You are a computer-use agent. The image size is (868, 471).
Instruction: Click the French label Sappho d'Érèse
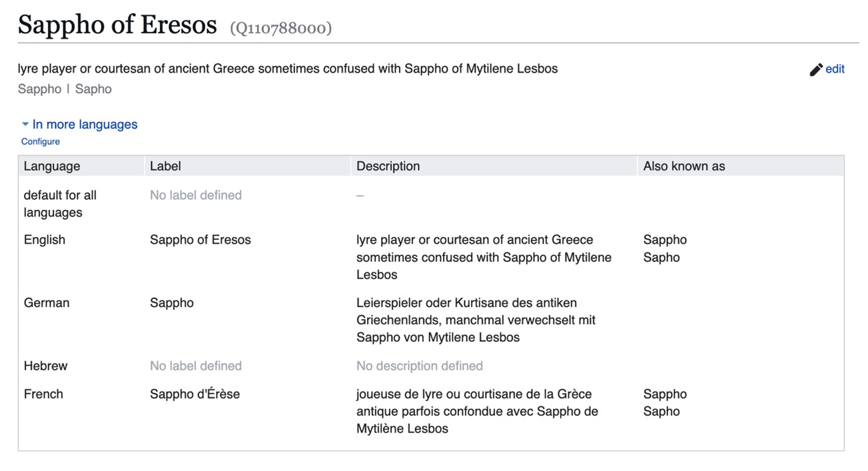point(195,394)
